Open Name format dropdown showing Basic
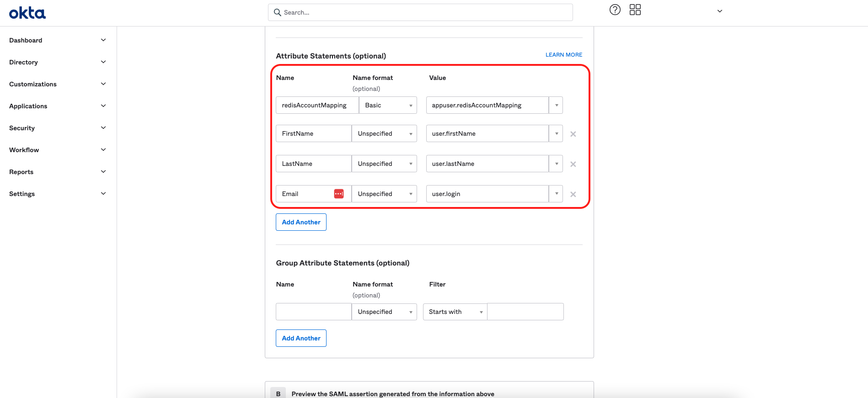This screenshot has width=868, height=398. coord(387,105)
